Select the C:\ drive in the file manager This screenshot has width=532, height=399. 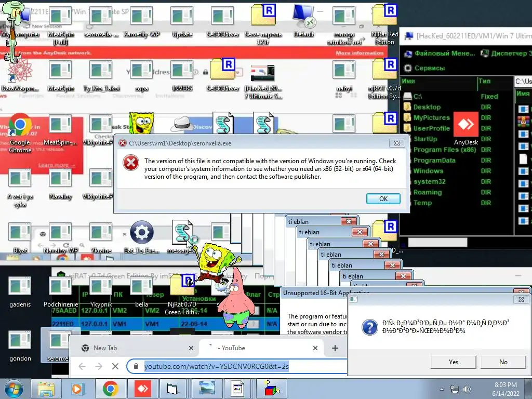tap(414, 96)
